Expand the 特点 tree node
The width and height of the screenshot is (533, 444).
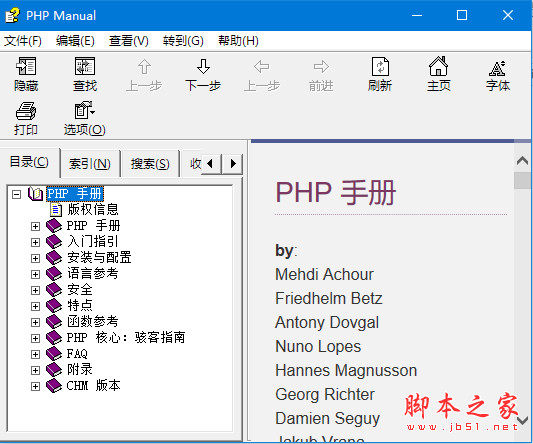click(x=35, y=306)
